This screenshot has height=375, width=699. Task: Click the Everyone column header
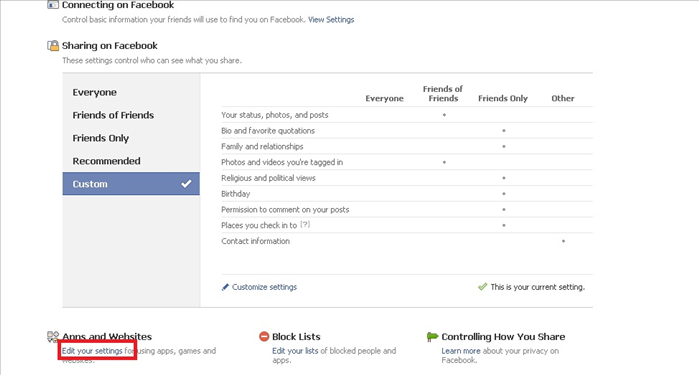[384, 99]
